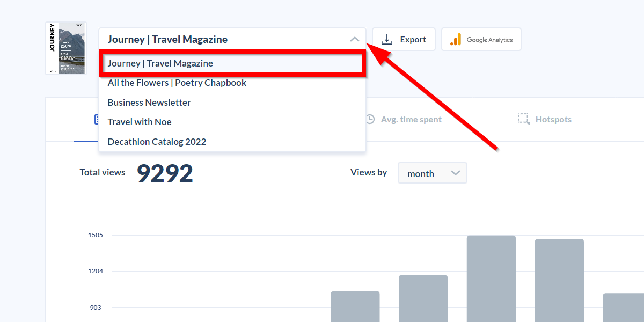This screenshot has width=644, height=322.
Task: Switch to the Avg. time spent tab
Action: pos(411,119)
